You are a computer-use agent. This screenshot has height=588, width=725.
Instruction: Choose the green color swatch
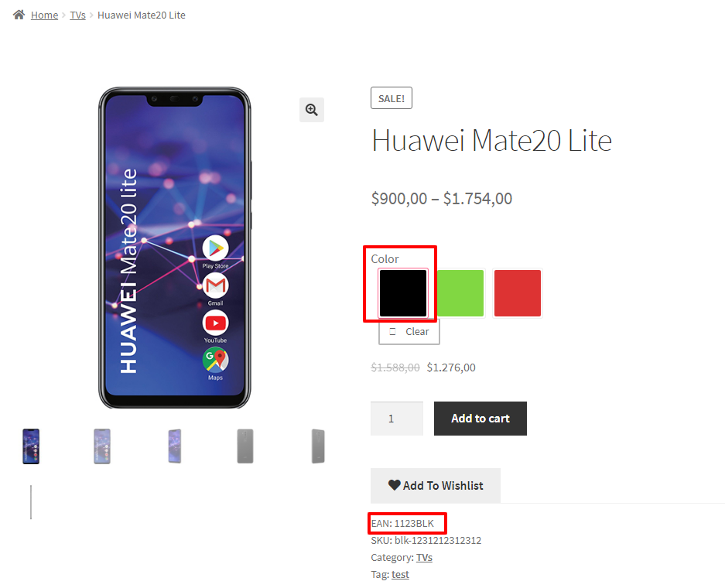tap(460, 293)
